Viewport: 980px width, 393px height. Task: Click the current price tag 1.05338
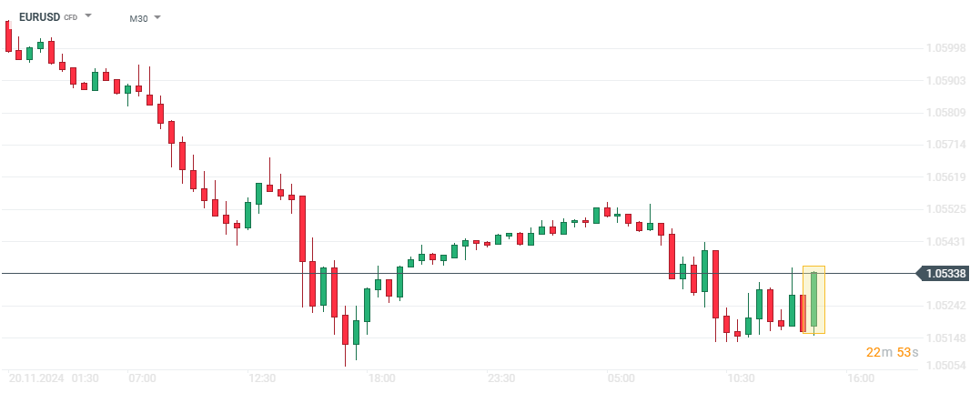click(x=945, y=273)
